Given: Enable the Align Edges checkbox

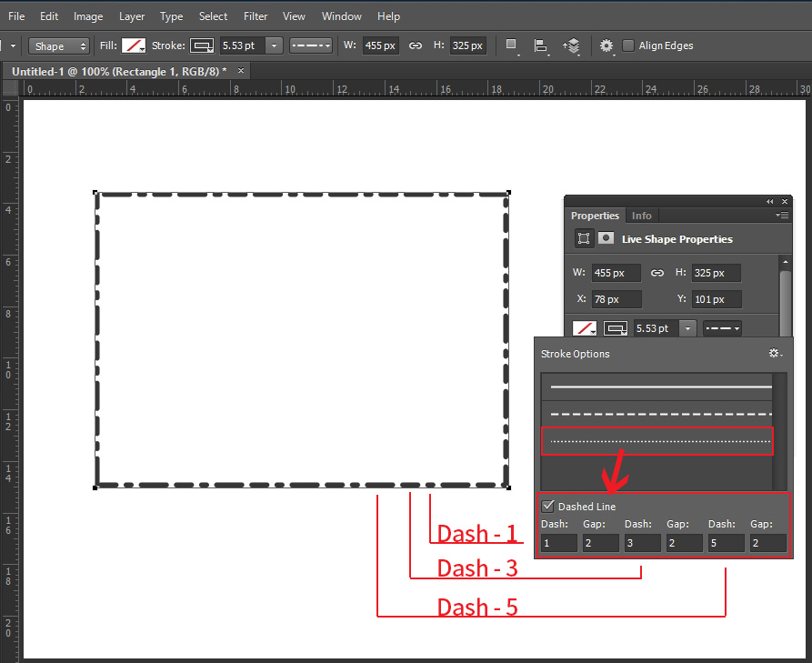Looking at the screenshot, I should click(628, 45).
